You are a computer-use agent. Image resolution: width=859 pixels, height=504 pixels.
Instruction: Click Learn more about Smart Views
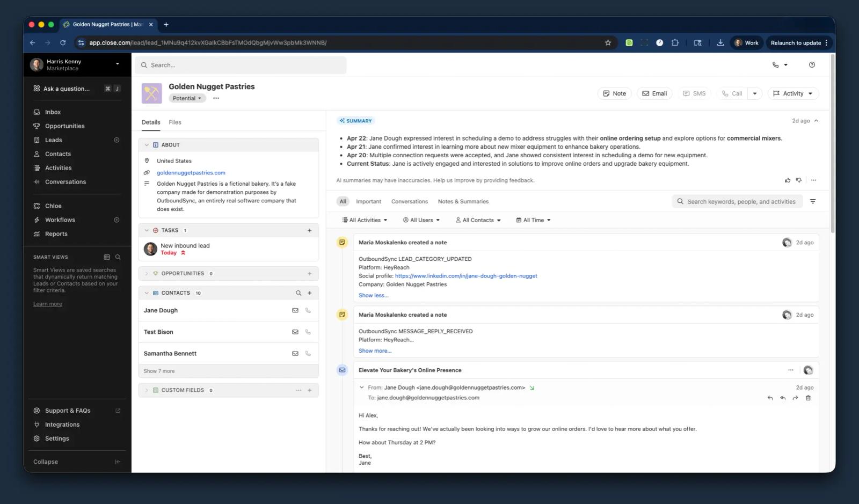point(48,304)
